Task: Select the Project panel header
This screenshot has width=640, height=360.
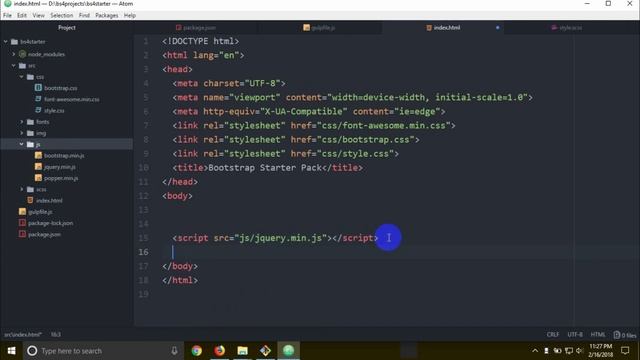Action: tap(67, 28)
